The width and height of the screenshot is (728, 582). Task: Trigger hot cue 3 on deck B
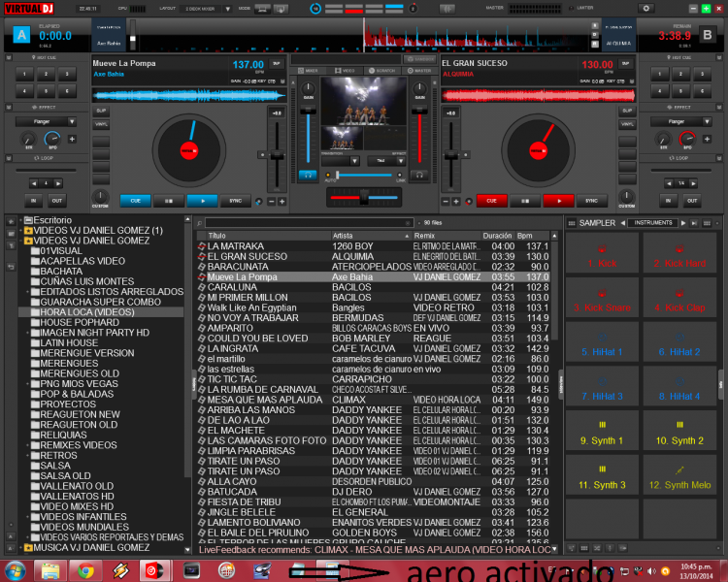(x=702, y=74)
